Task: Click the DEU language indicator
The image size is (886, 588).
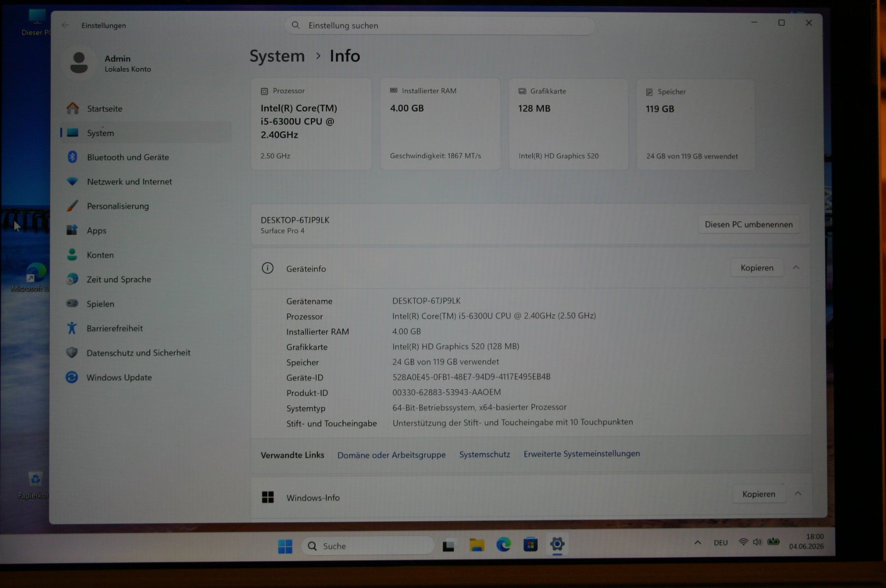Action: [x=721, y=543]
